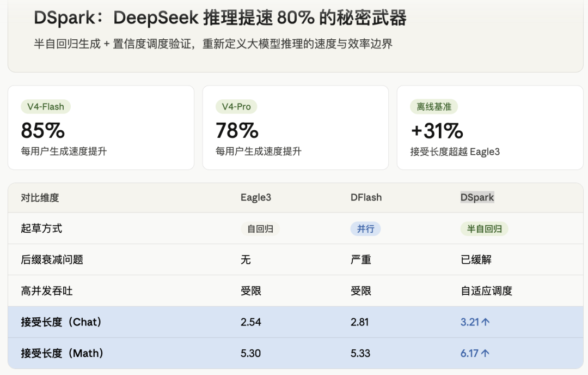
Task: Click 每用户生成速度提升 under 78%
Action: point(259,152)
